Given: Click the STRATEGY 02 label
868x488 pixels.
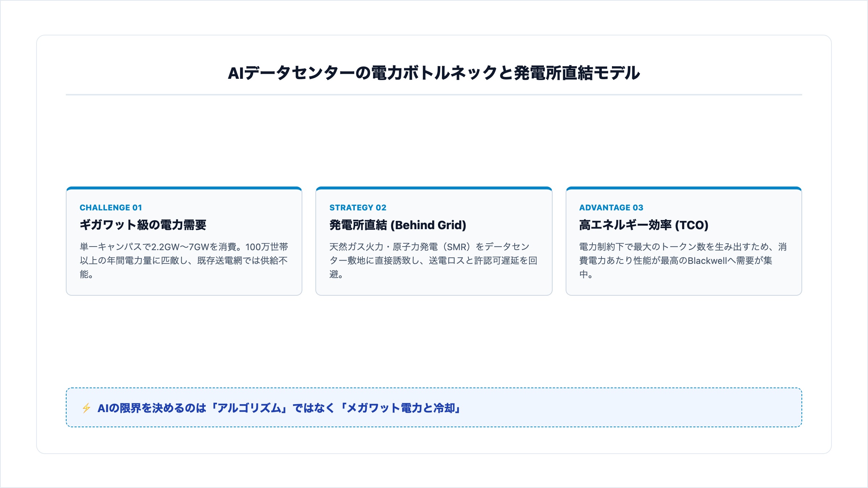Looking at the screenshot, I should 358,207.
